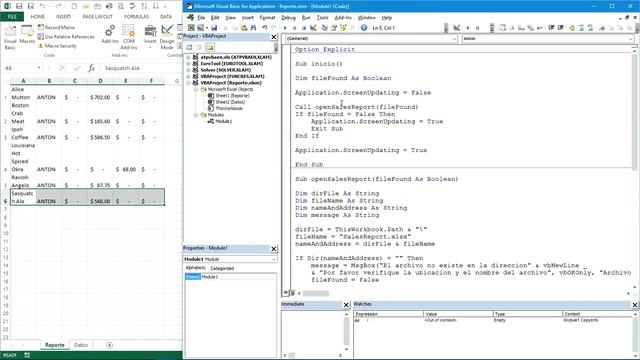This screenshot has width=640, height=360.
Task: Switch to Alphabetic tab in Properties panel
Action: coord(196,268)
